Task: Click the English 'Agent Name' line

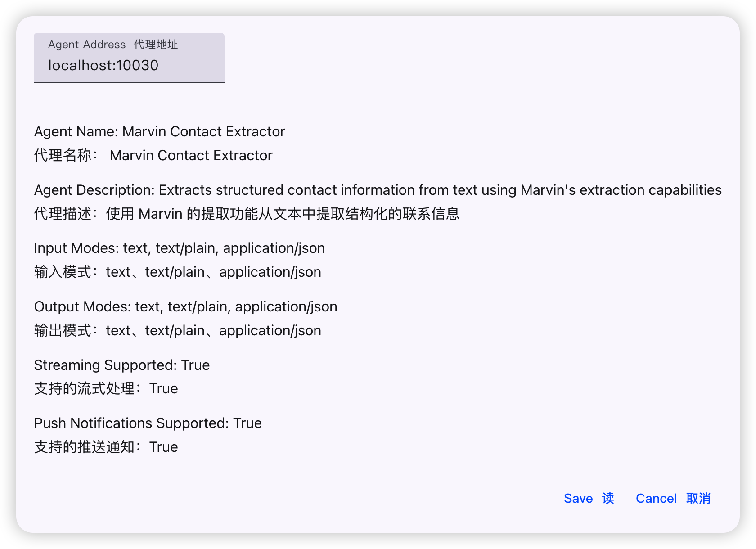Action: 159,131
